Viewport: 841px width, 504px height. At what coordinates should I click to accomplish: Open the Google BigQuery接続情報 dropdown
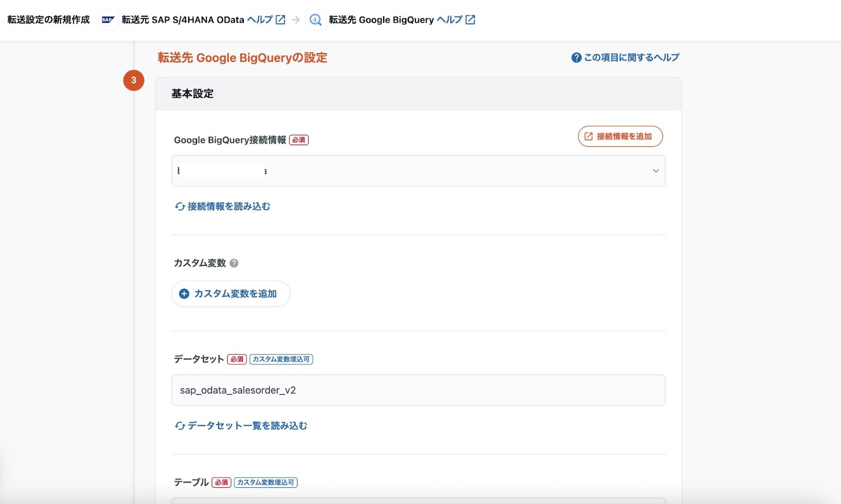point(418,171)
